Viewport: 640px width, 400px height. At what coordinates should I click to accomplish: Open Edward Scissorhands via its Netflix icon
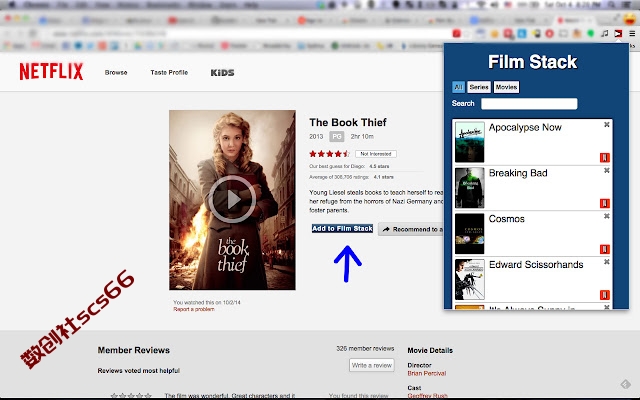tap(604, 295)
